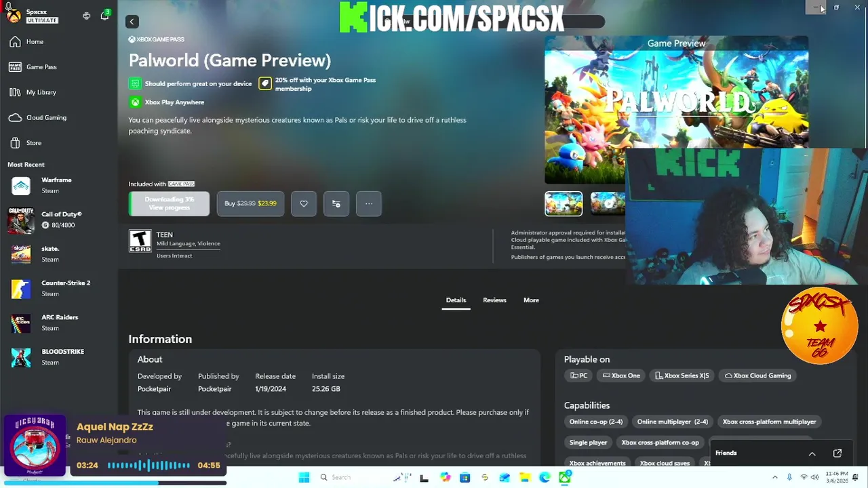Switch to the Details tab

point(456,300)
